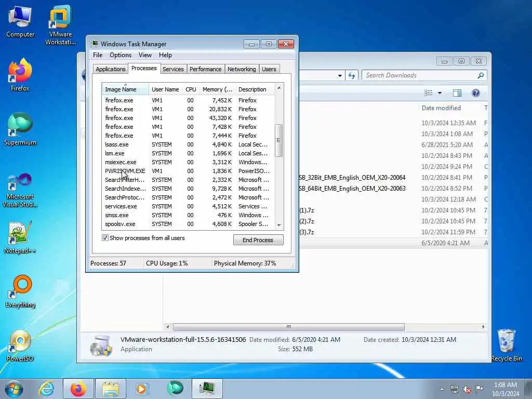Click the process list scroll down arrow
The width and height of the screenshot is (532, 399).
pyautogui.click(x=278, y=225)
